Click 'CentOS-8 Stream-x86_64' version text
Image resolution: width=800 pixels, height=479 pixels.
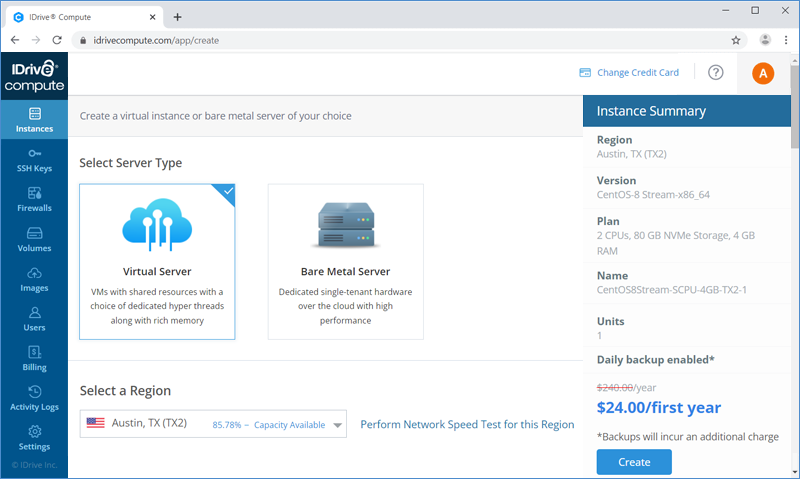(653, 194)
